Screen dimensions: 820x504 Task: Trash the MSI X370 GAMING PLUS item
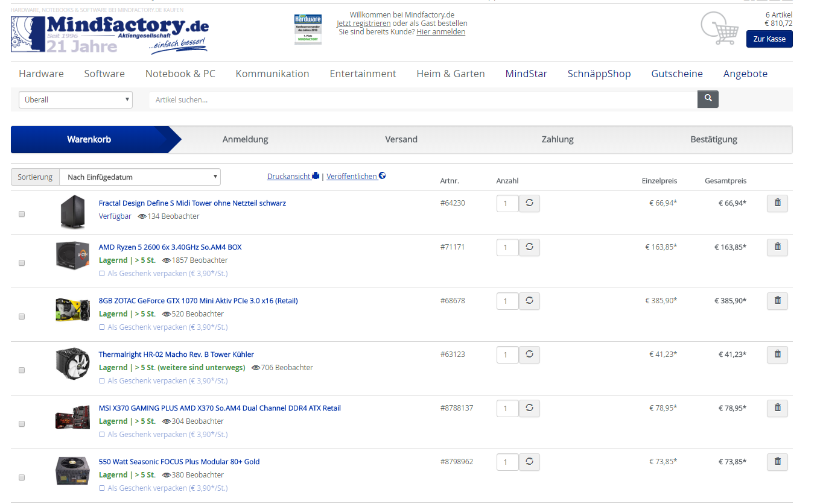point(777,408)
